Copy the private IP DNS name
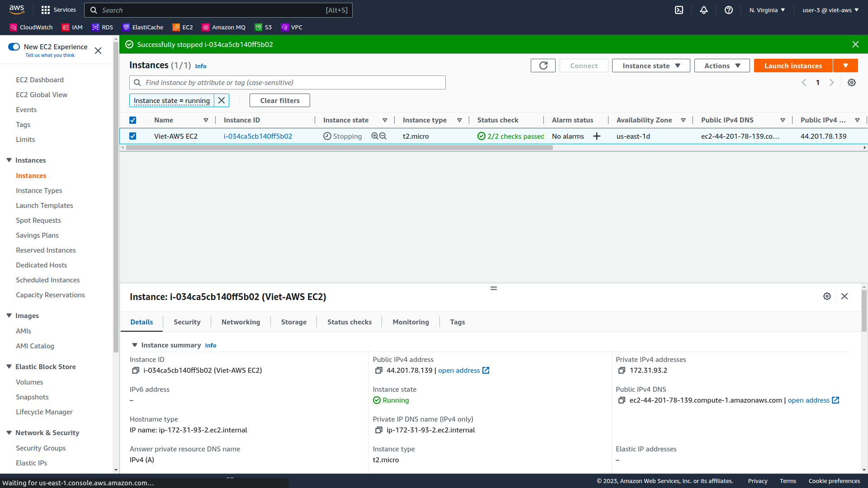Viewport: 868px width, 488px height. click(x=379, y=430)
